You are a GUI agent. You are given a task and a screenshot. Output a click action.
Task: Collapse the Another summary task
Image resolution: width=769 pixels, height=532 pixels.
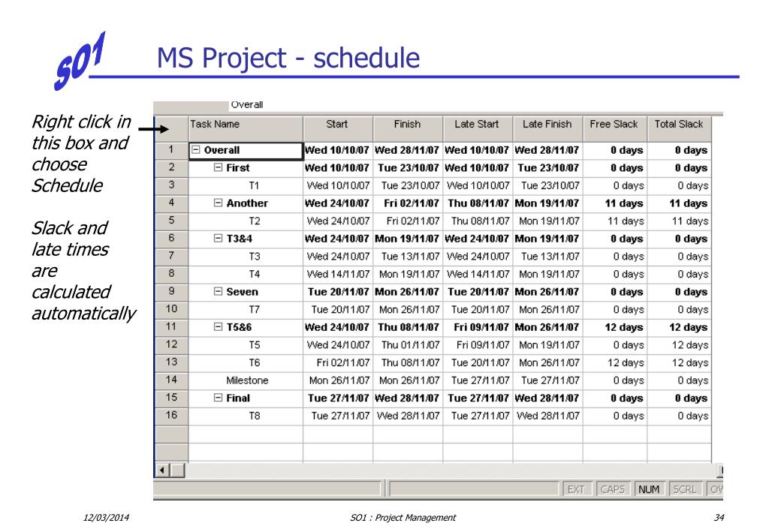click(219, 203)
